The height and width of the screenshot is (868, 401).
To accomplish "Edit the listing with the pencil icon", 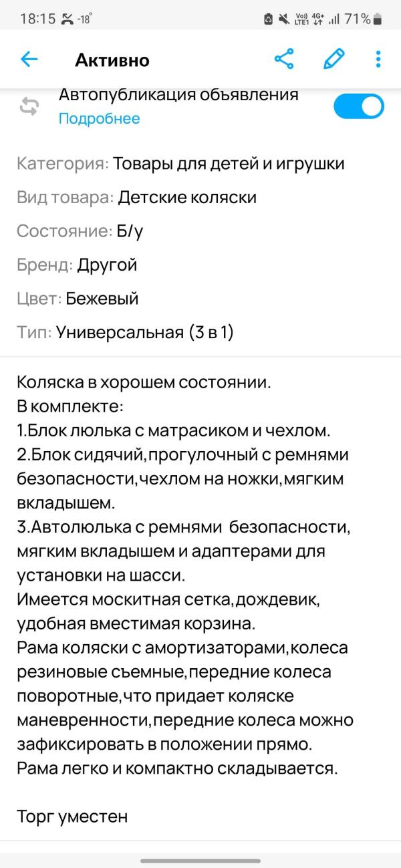I will [335, 59].
